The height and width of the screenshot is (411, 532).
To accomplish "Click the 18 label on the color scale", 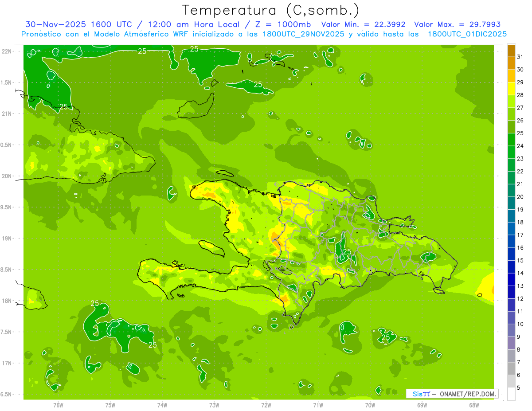I will (x=520, y=222).
